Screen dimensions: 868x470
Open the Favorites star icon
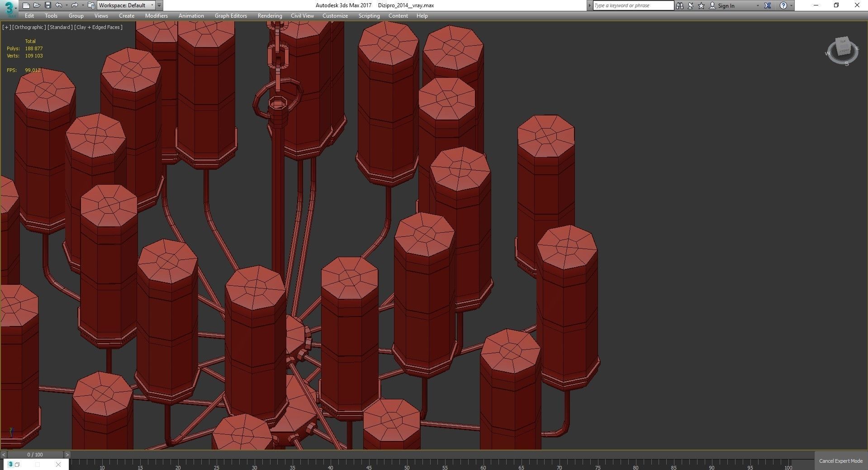pos(702,5)
